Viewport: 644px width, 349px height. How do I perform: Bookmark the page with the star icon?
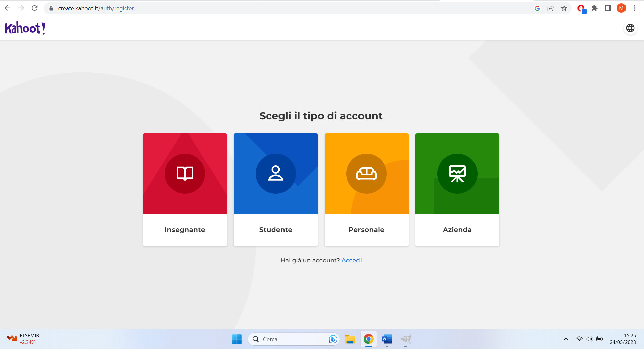564,8
